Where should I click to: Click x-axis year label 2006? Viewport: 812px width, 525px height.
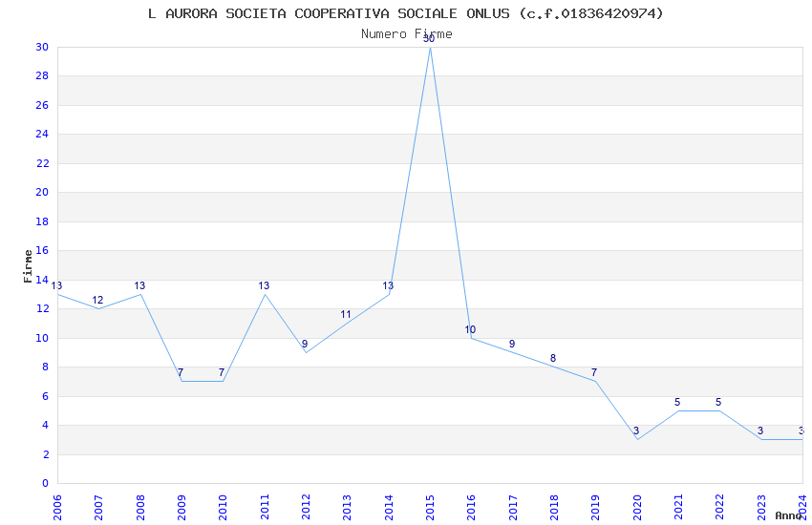(57, 508)
